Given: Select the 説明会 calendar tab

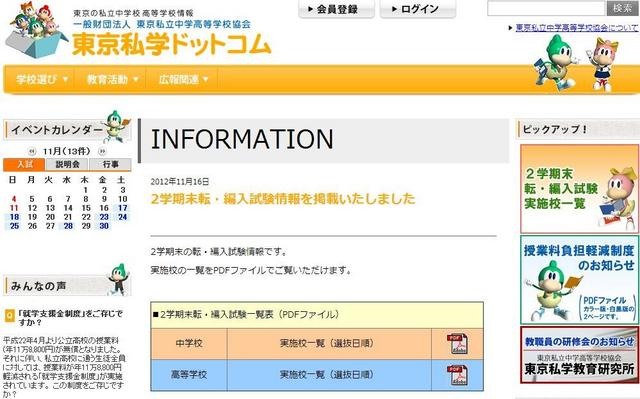Looking at the screenshot, I should [67, 164].
